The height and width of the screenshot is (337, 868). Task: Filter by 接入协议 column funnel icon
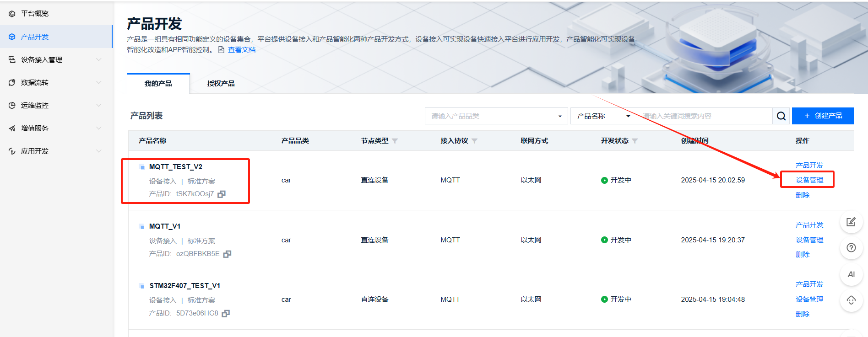click(x=474, y=141)
